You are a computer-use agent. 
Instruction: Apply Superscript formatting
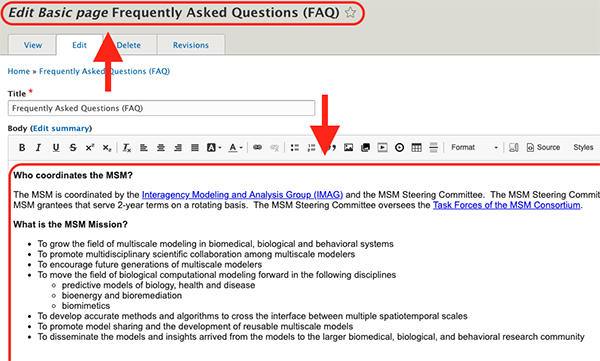pos(90,147)
